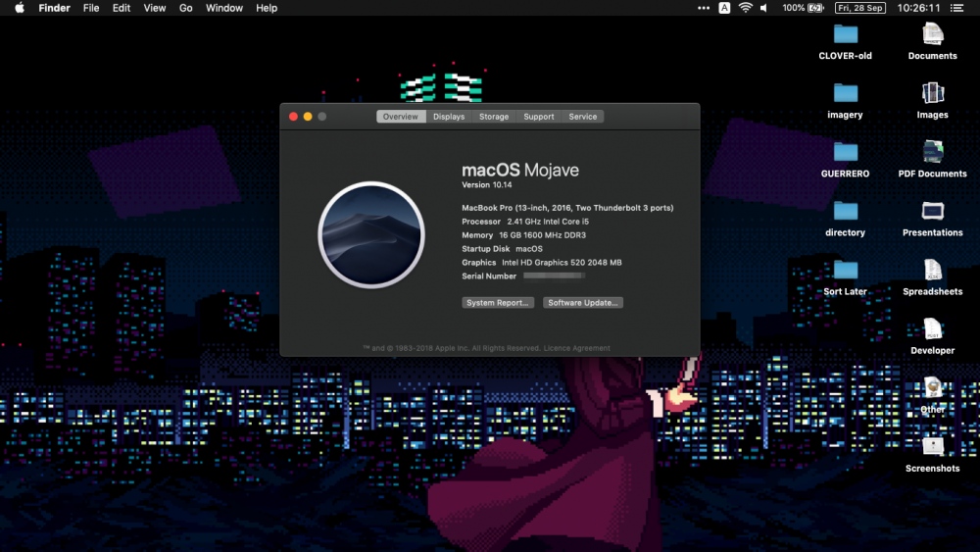
Task: Switch to the Service tab
Action: click(582, 117)
